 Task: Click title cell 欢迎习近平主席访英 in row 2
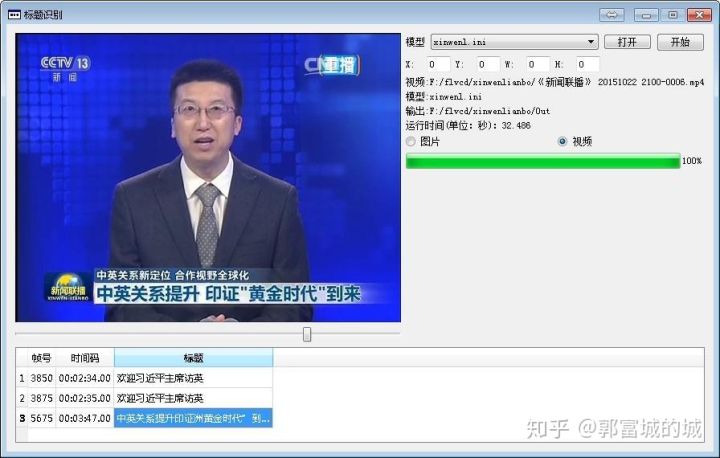click(193, 398)
